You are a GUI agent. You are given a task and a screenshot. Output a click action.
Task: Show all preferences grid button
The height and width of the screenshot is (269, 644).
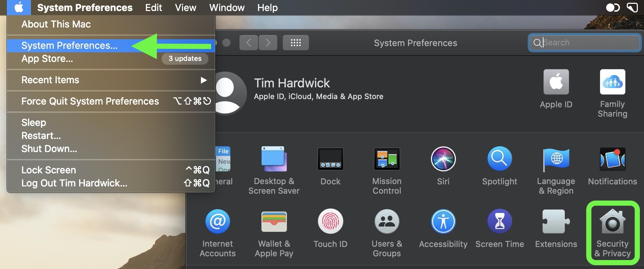pyautogui.click(x=296, y=43)
